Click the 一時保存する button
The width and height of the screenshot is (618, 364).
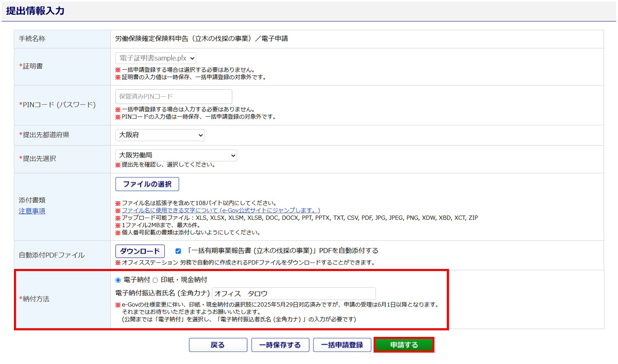pyautogui.click(x=280, y=345)
